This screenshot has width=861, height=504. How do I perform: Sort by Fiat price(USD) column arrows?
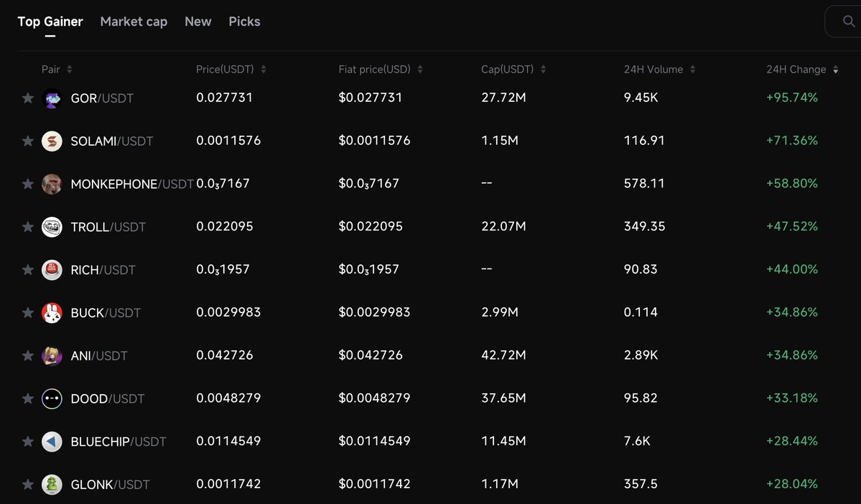coord(420,69)
